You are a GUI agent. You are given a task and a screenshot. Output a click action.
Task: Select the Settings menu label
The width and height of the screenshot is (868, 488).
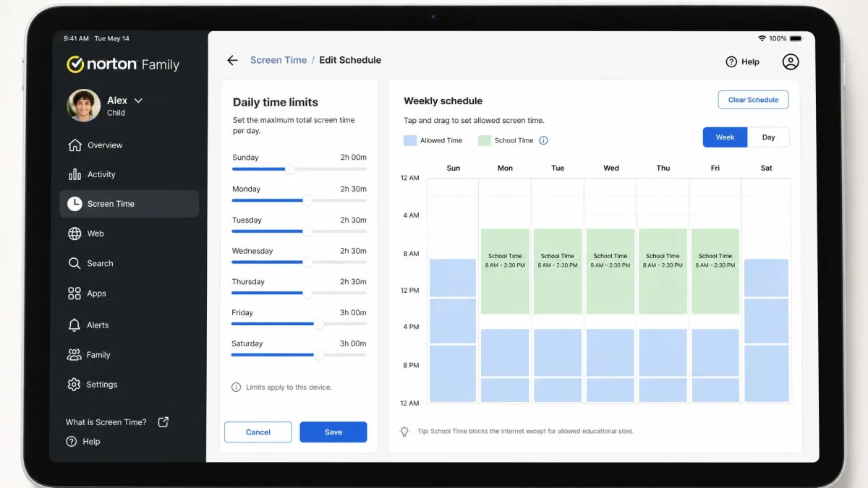click(x=101, y=385)
